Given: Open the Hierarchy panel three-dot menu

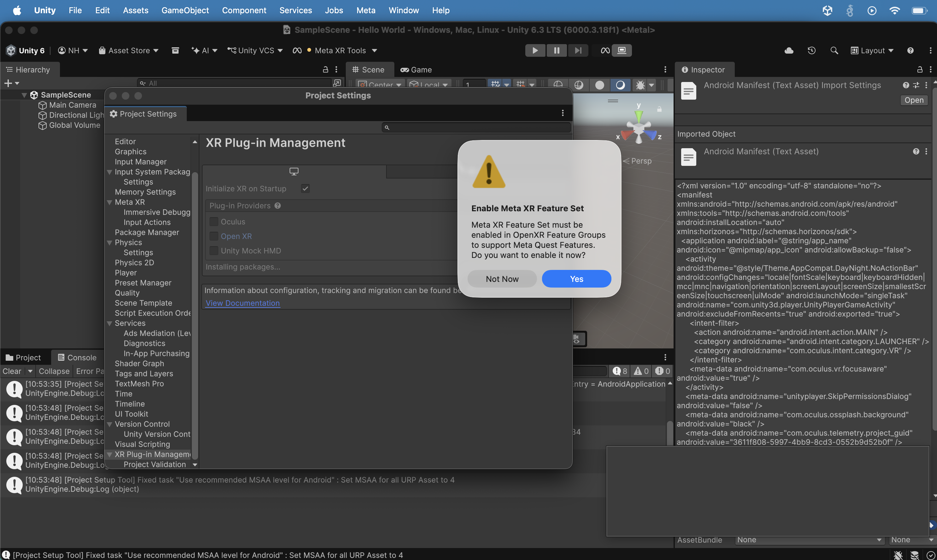Looking at the screenshot, I should click(x=336, y=69).
